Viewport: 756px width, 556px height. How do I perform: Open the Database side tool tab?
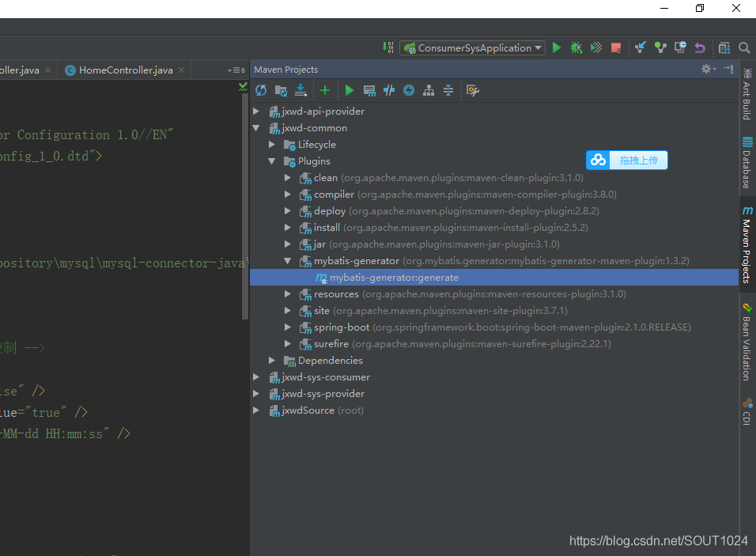(747, 163)
